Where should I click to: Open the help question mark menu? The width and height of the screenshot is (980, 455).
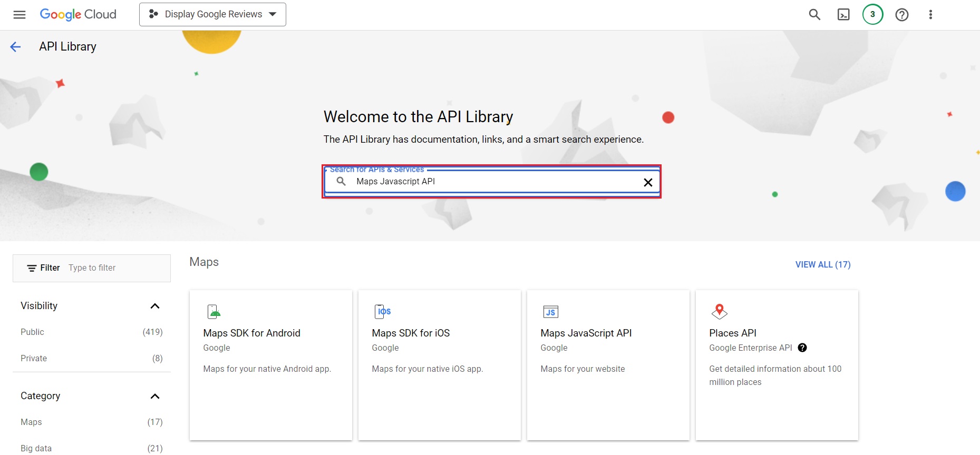tap(902, 15)
